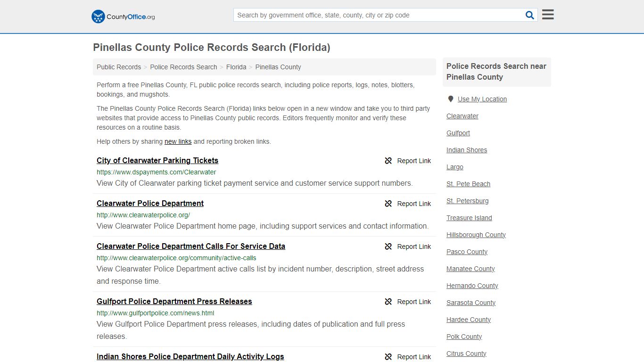Viewport: 644px width, 362px height.
Task: Select Indian Shores in nearby list
Action: point(467,150)
